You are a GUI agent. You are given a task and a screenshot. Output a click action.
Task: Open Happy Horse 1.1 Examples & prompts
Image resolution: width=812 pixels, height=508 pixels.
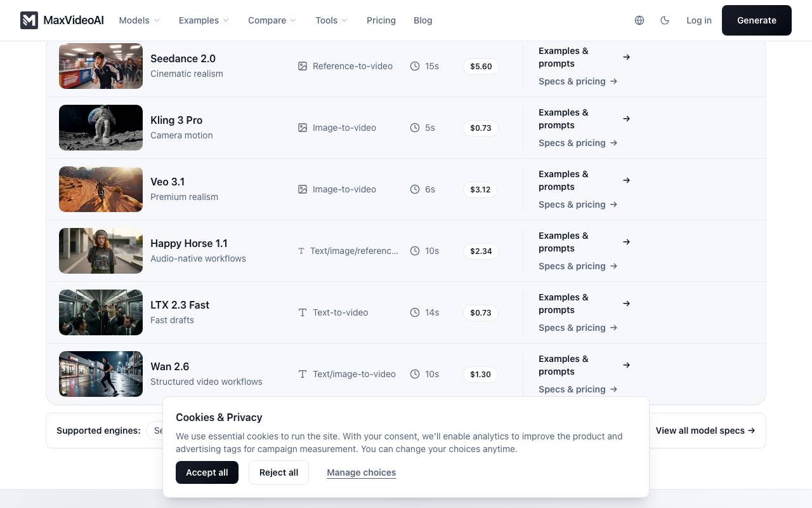click(584, 242)
